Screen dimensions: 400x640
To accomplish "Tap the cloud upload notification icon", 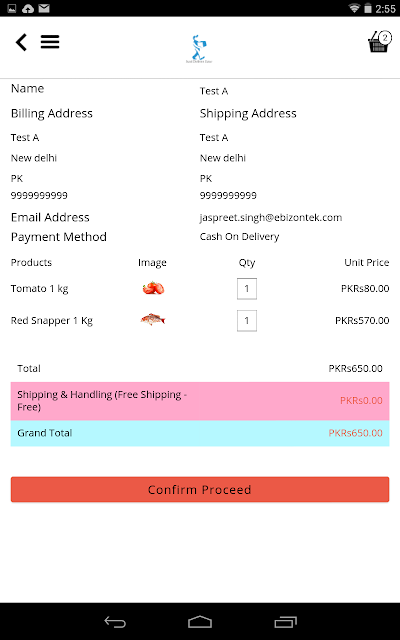I will click(x=28, y=9).
